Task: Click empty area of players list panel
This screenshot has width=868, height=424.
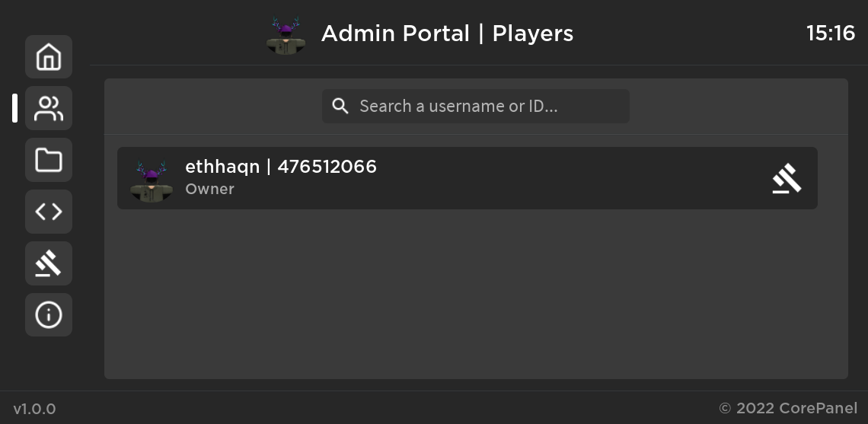Action: click(x=476, y=293)
